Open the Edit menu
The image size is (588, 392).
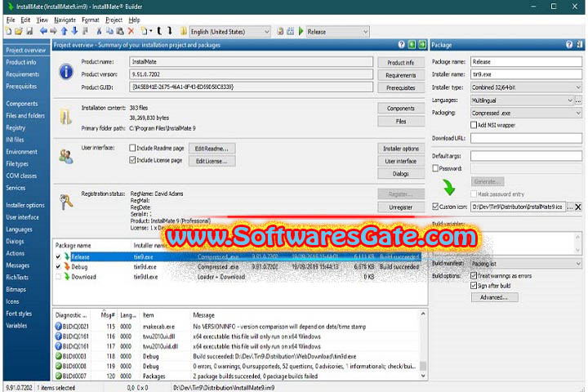coord(25,20)
